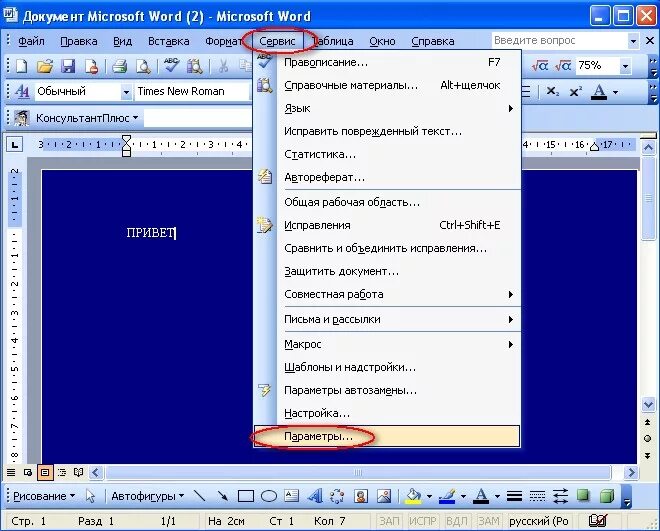Screen dimensions: 660x531
Task: Open the Сервис menu
Action: 277,41
